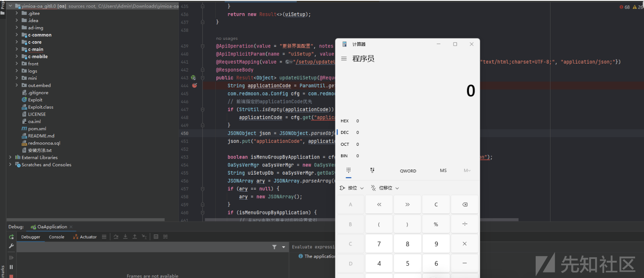Screen dimensions: 644x278
Task: Switch to the Actuator tab
Action: 85,237
